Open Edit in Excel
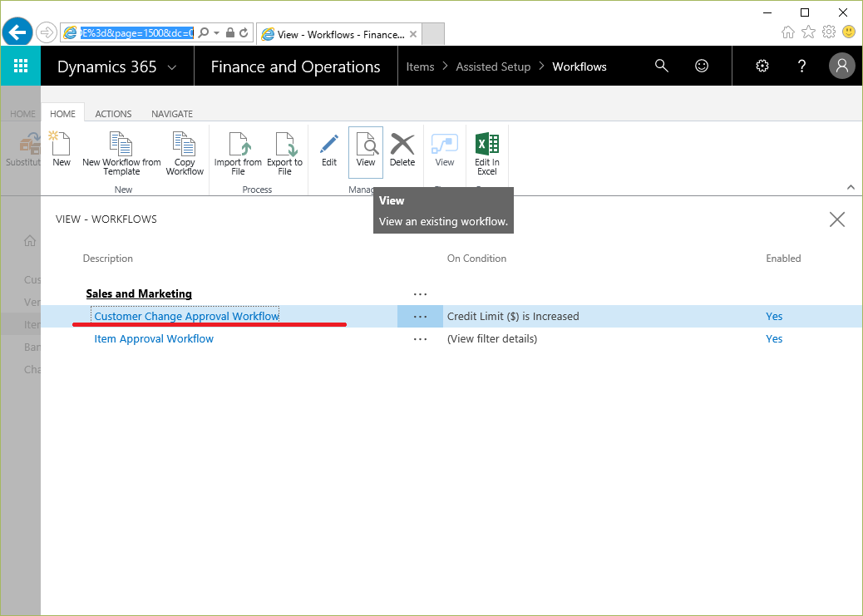 click(x=487, y=154)
